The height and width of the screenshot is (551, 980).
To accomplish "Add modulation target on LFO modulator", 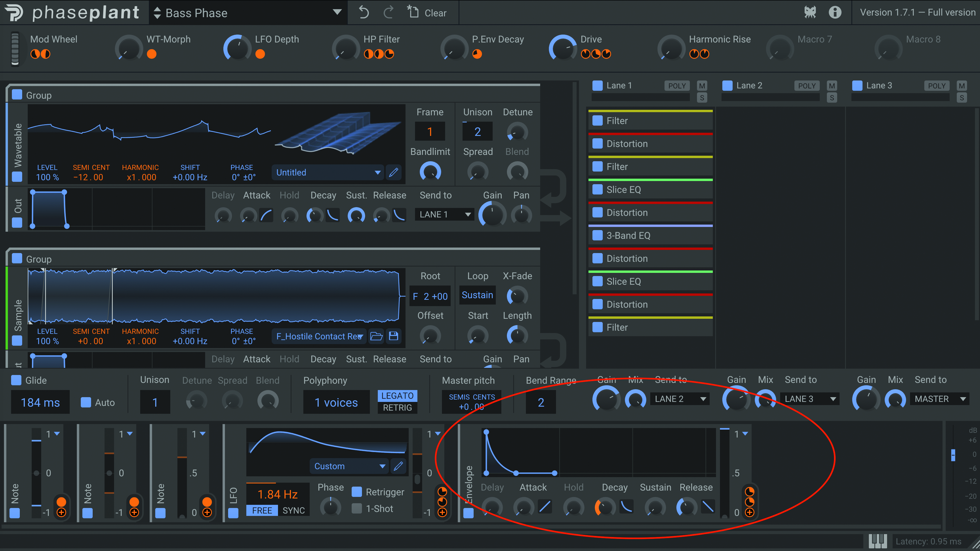I will (x=442, y=512).
